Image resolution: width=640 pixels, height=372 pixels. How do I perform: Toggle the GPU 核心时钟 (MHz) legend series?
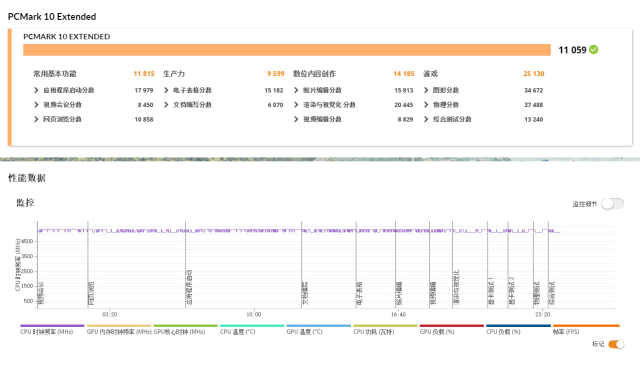tap(185, 330)
